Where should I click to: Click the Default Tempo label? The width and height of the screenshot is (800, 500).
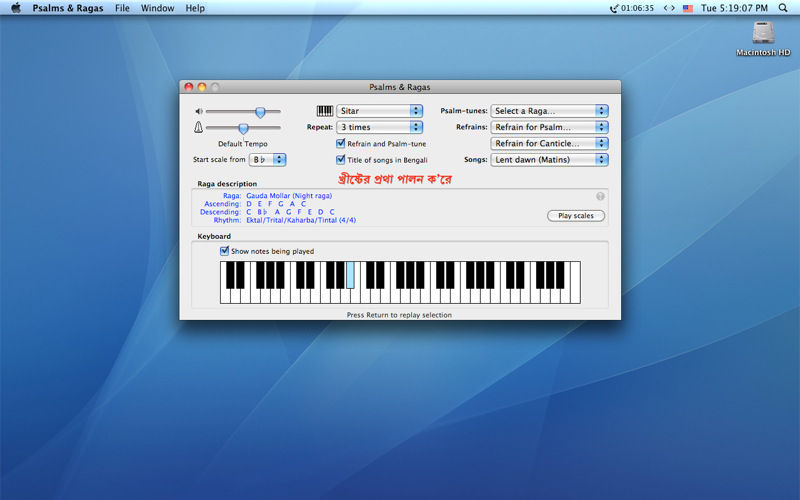(243, 144)
